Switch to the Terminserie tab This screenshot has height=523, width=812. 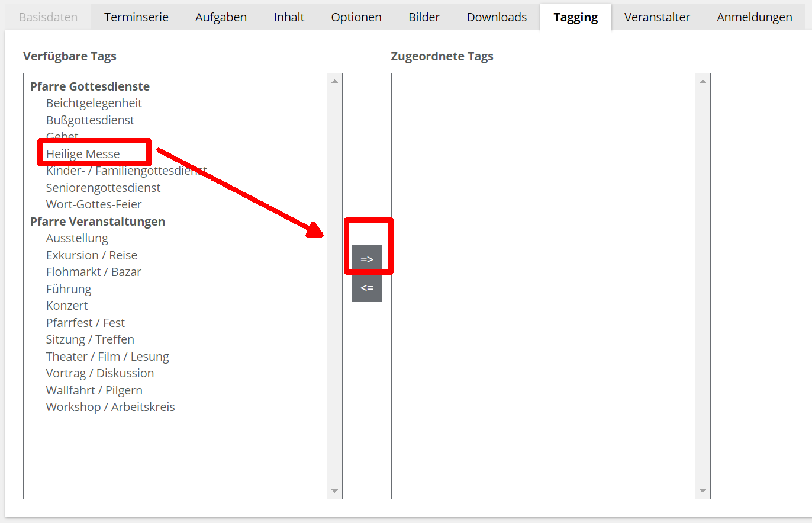click(136, 17)
